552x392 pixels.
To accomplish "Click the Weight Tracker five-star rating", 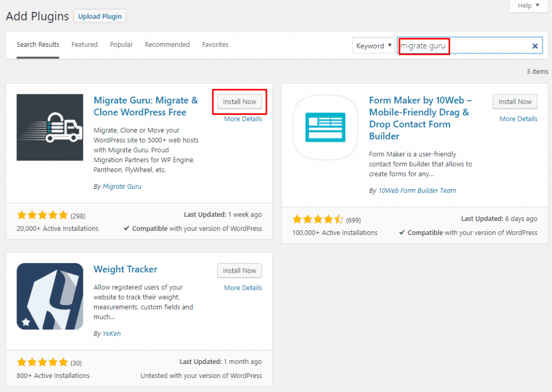I will 42,362.
